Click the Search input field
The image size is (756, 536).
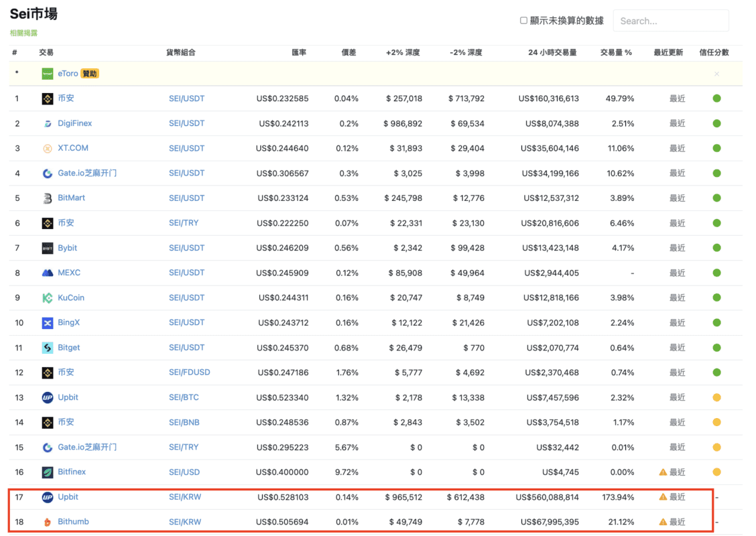click(x=670, y=21)
